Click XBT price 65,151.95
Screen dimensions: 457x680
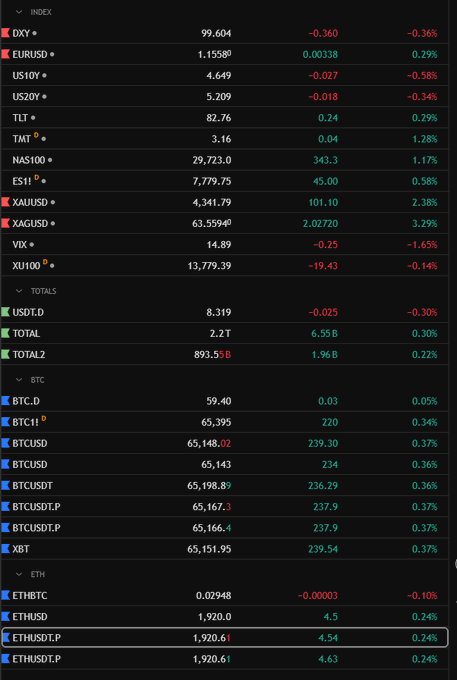[209, 549]
